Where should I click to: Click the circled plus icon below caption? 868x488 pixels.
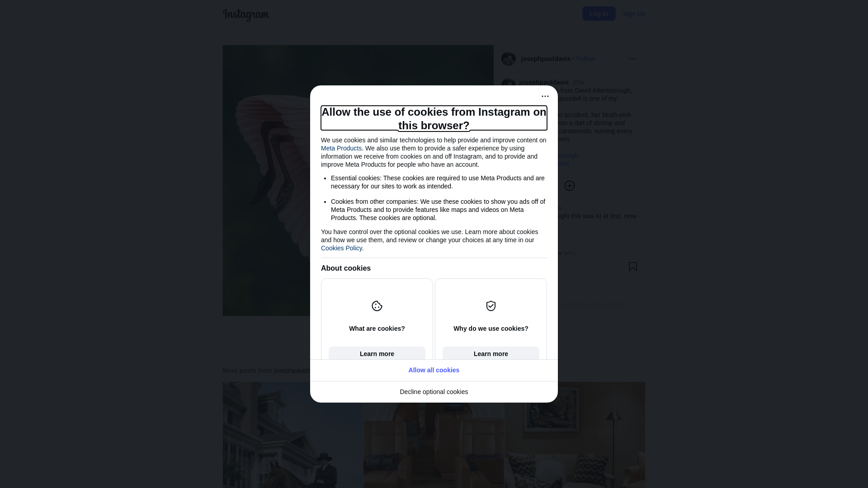569,186
